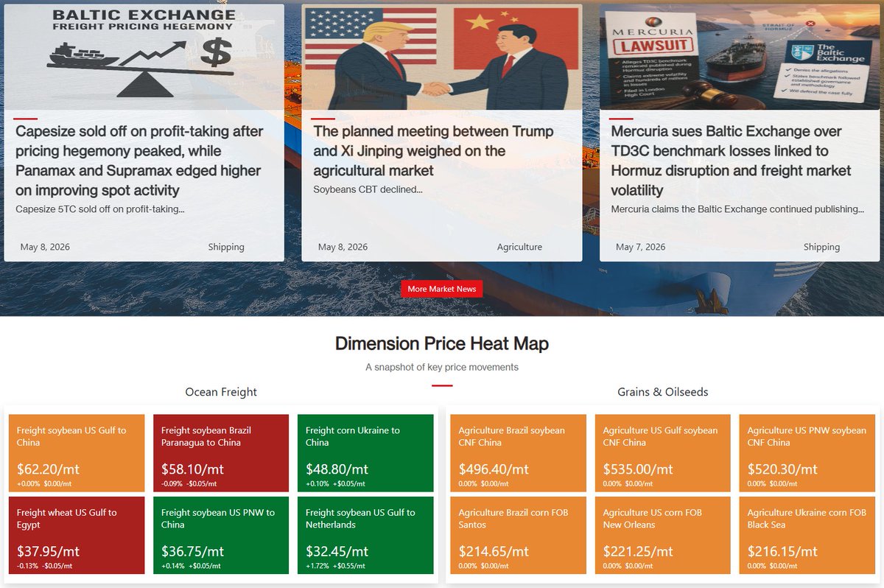Click the Ocean Freight section heading

tap(221, 392)
